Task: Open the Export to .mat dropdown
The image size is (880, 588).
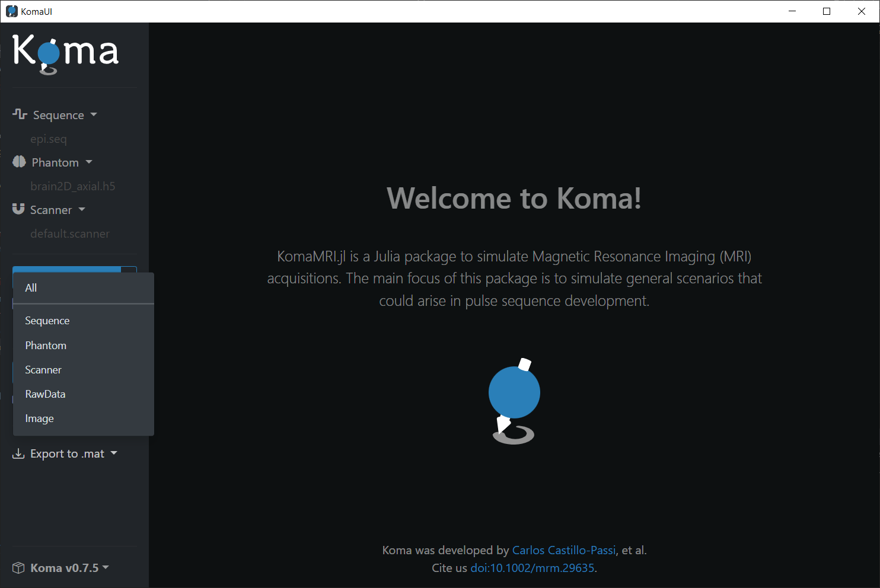Action: click(x=114, y=453)
